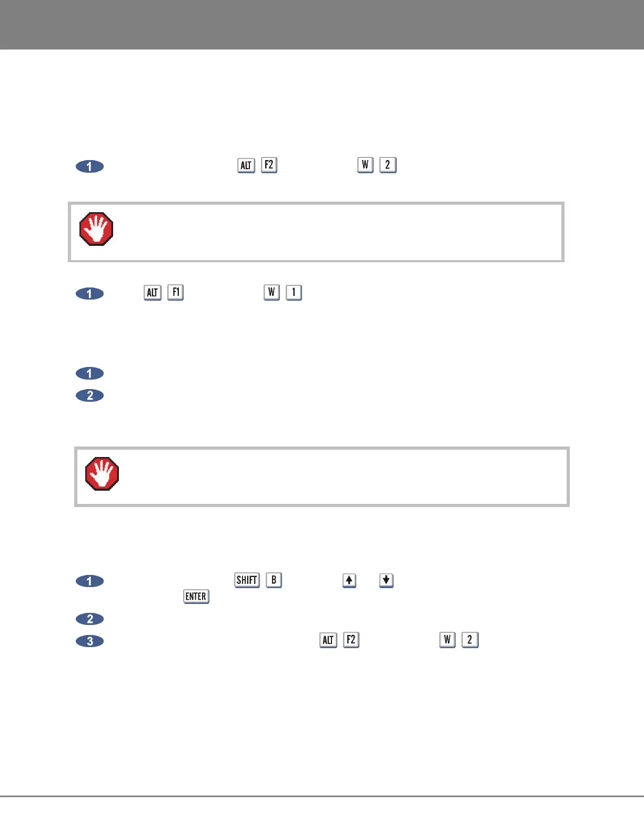Image resolution: width=644 pixels, height=834 pixels.
Task: Click the F1 keycap icon
Action: (x=175, y=292)
